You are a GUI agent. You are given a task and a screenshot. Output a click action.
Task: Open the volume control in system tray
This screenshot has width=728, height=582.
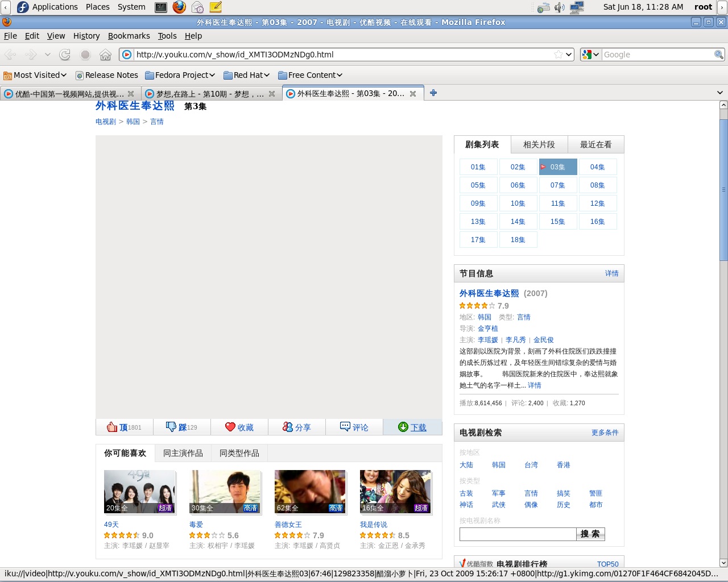tap(560, 7)
